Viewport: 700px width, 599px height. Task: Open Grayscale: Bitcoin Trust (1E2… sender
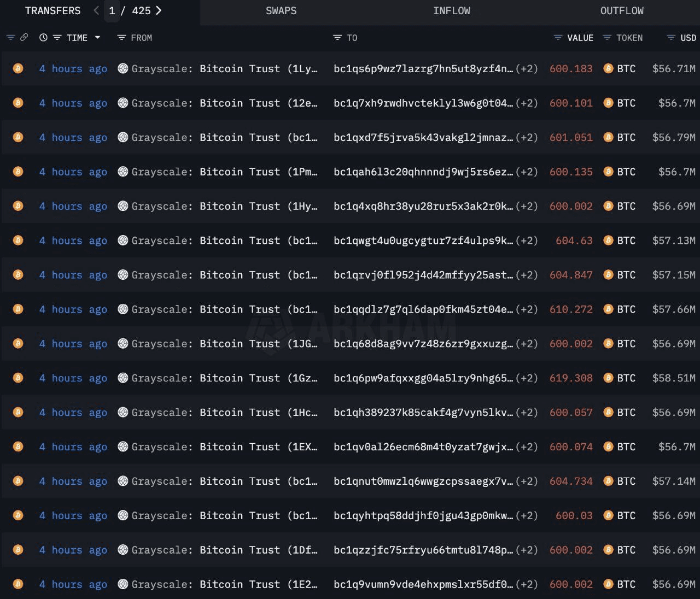[224, 585]
